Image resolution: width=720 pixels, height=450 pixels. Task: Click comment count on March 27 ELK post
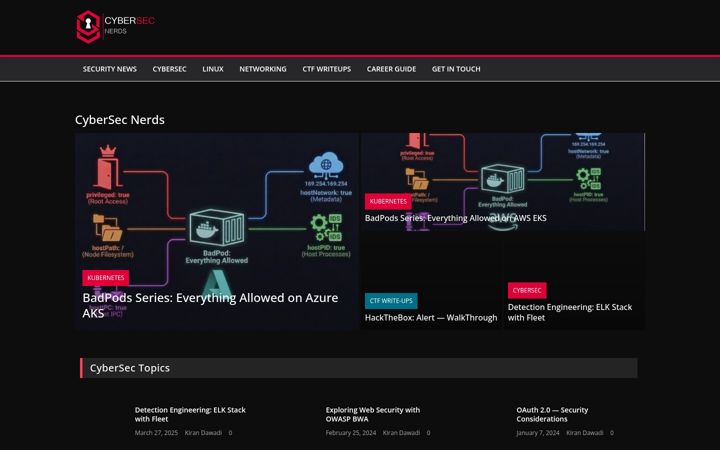[230, 433]
